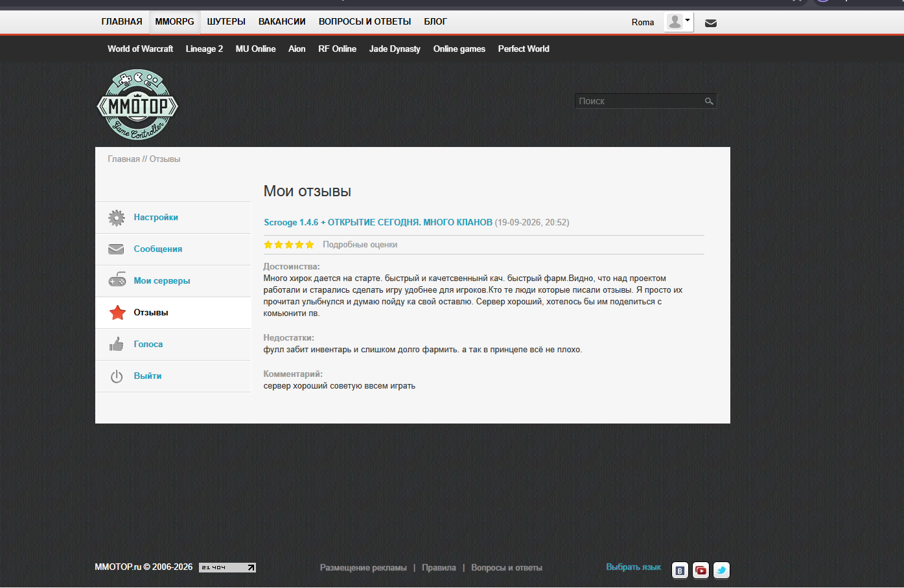Click the five-star rating of the review

(x=288, y=245)
